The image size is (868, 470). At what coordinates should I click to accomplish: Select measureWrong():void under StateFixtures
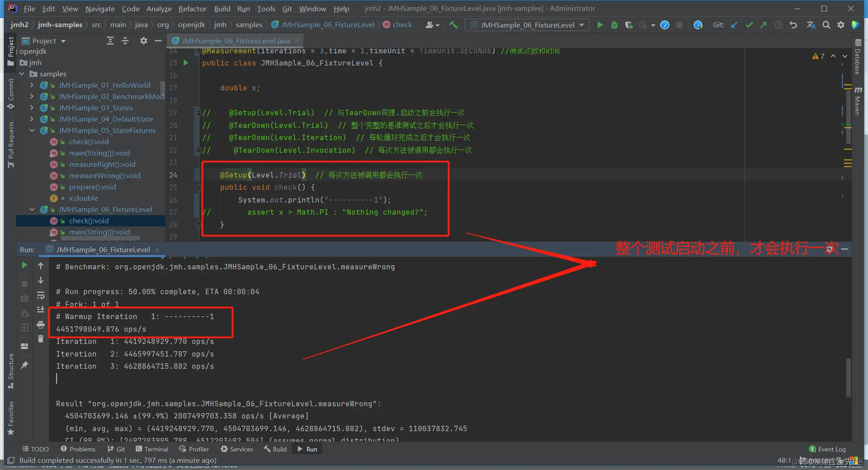pyautogui.click(x=104, y=175)
